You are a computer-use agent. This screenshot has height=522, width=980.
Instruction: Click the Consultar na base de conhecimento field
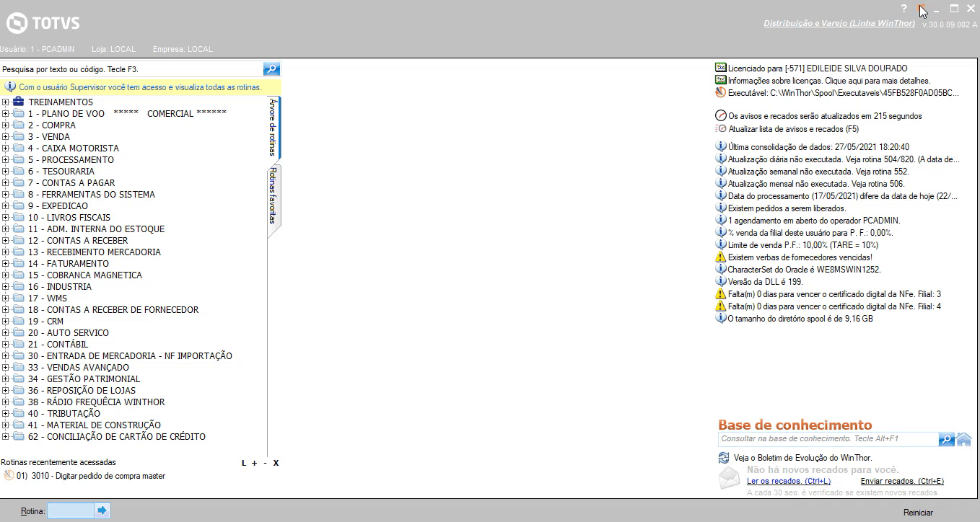pos(828,439)
